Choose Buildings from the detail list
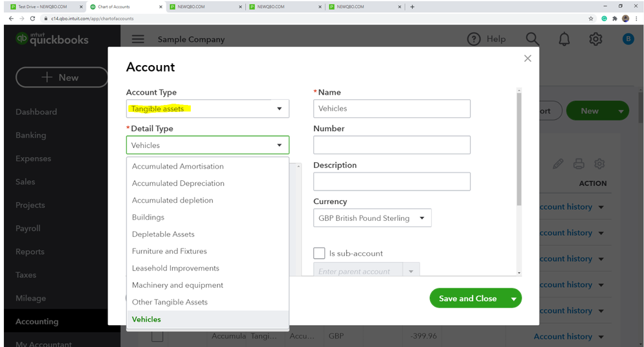The image size is (644, 347). (148, 218)
